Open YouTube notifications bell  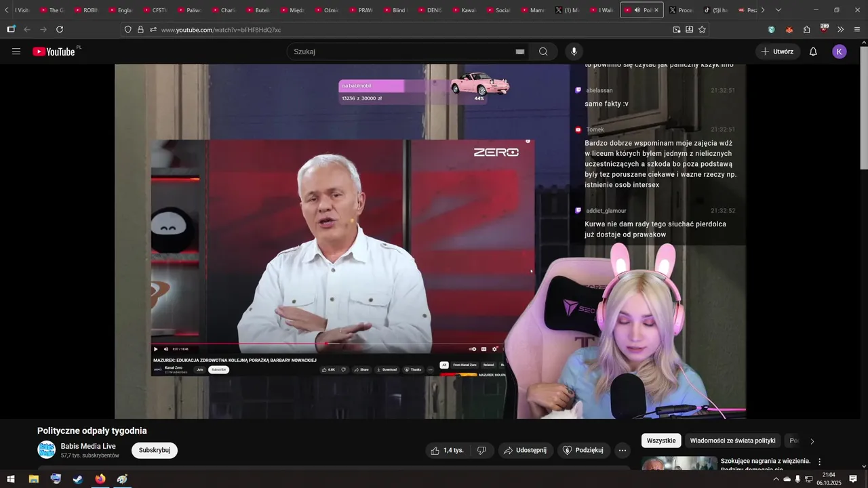coord(813,52)
